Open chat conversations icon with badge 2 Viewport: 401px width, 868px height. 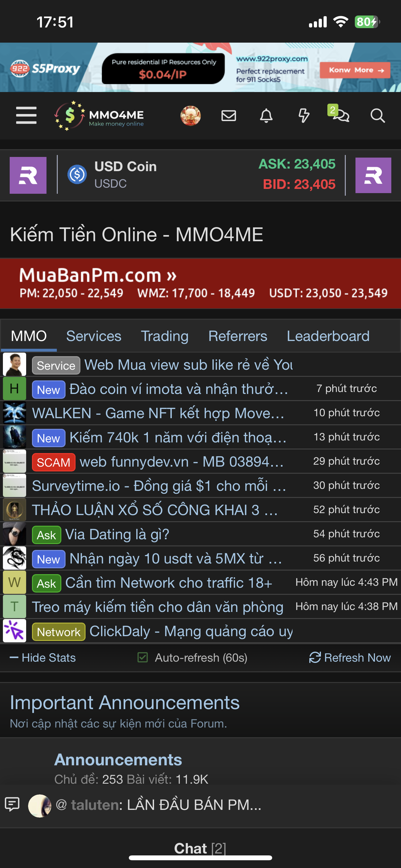pyautogui.click(x=339, y=114)
